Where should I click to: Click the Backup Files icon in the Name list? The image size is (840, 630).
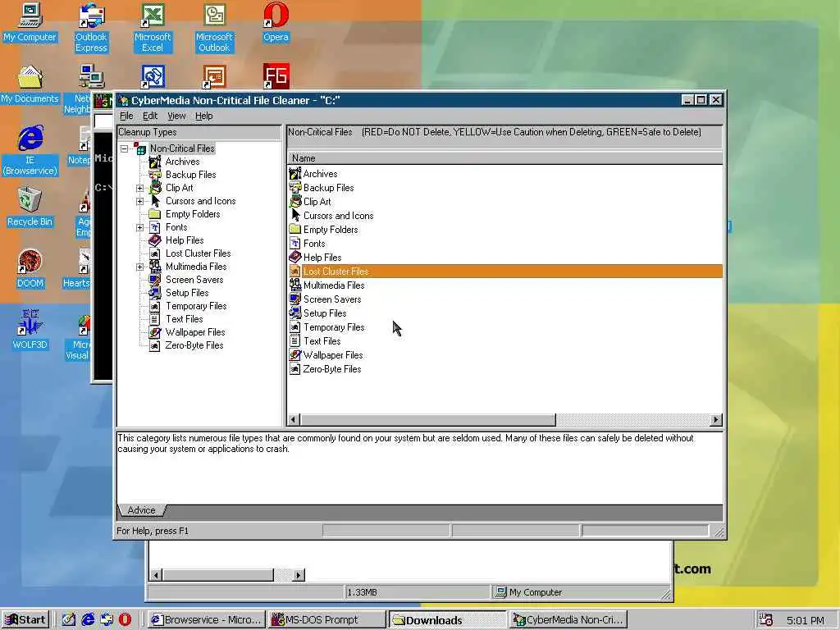295,188
